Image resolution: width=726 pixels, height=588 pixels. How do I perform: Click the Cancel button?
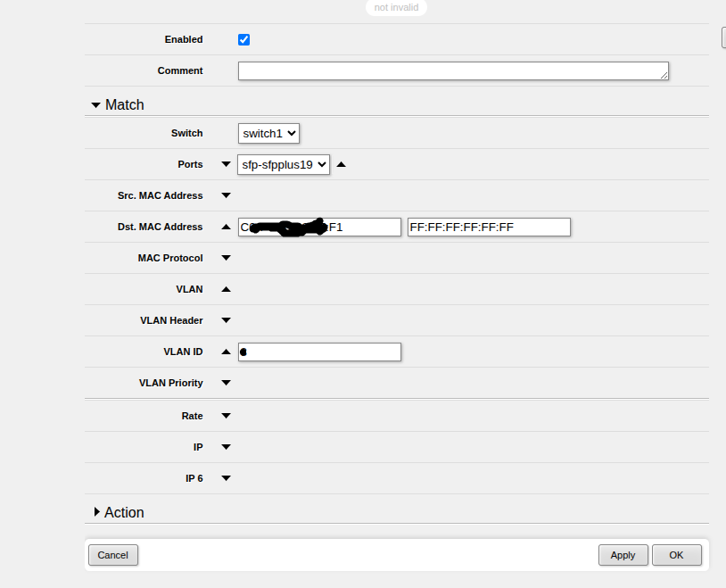click(113, 555)
